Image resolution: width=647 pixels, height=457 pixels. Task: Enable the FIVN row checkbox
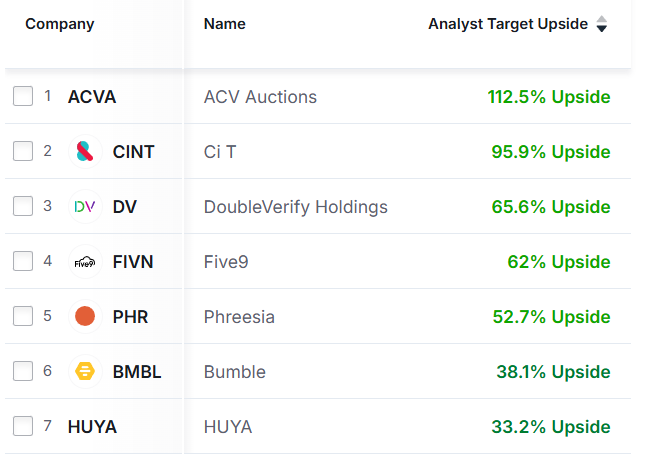click(x=23, y=262)
